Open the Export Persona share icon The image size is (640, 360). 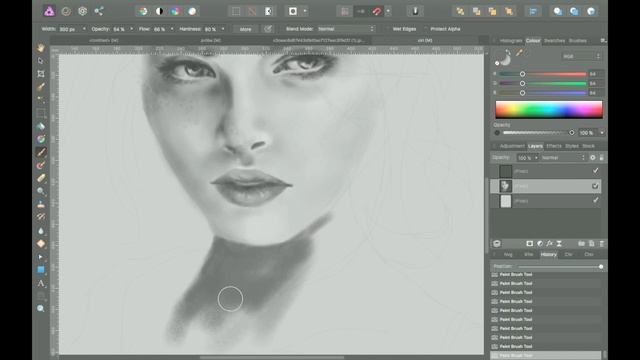coord(99,11)
